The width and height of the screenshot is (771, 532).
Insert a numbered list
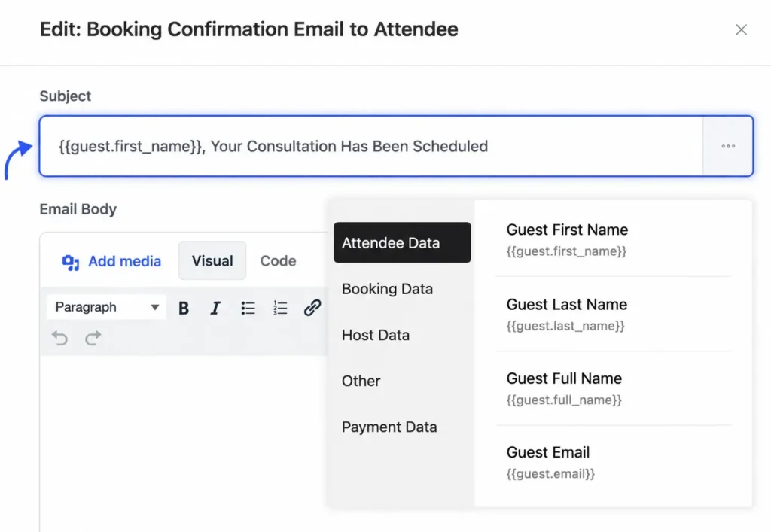[x=280, y=308]
